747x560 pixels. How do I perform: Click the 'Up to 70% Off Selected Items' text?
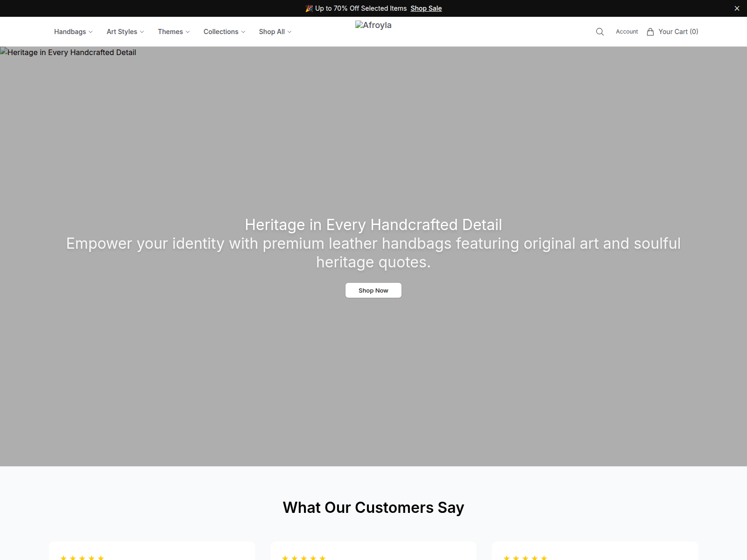pos(361,8)
